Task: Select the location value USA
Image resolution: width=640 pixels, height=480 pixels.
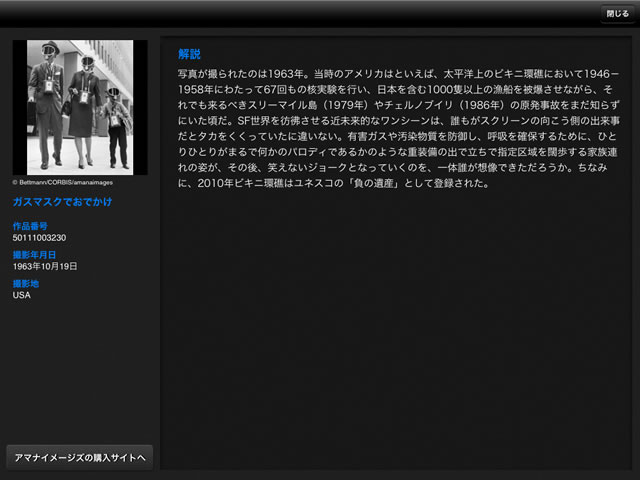Action: tap(22, 295)
